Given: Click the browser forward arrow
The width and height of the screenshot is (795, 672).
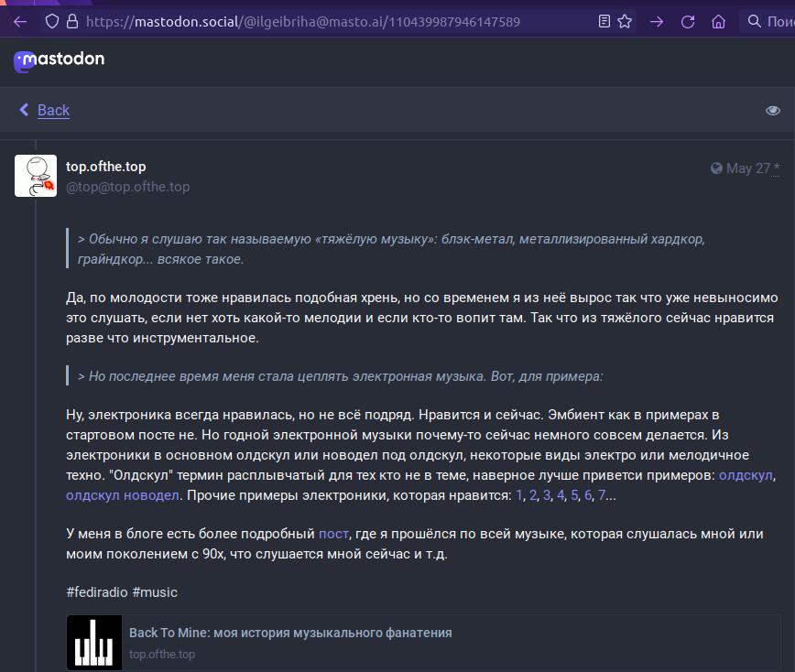Looking at the screenshot, I should [657, 22].
